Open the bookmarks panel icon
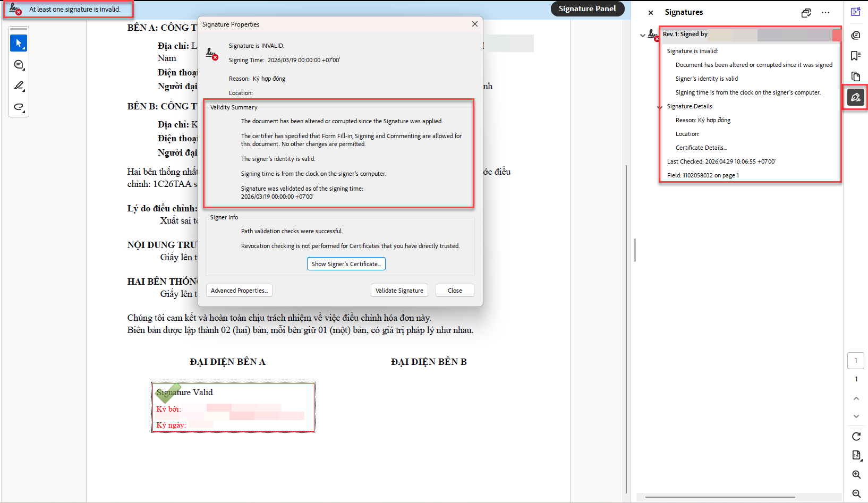This screenshot has height=503, width=868. coord(855,56)
